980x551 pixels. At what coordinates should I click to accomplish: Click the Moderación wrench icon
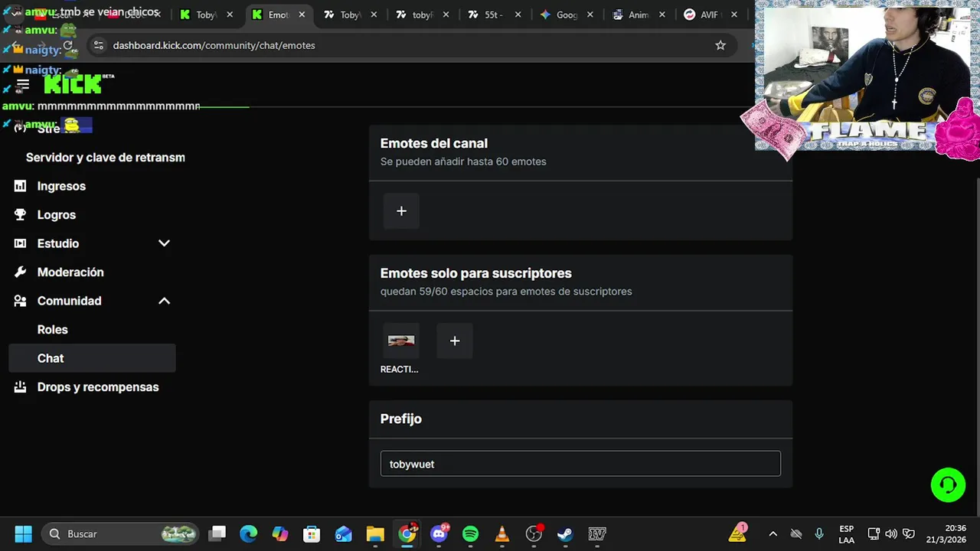pyautogui.click(x=21, y=272)
